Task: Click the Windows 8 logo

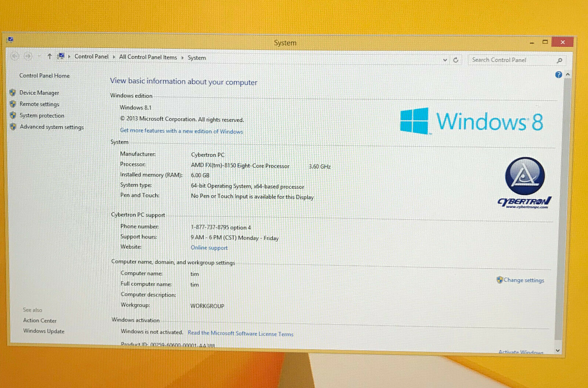Action: click(472, 121)
